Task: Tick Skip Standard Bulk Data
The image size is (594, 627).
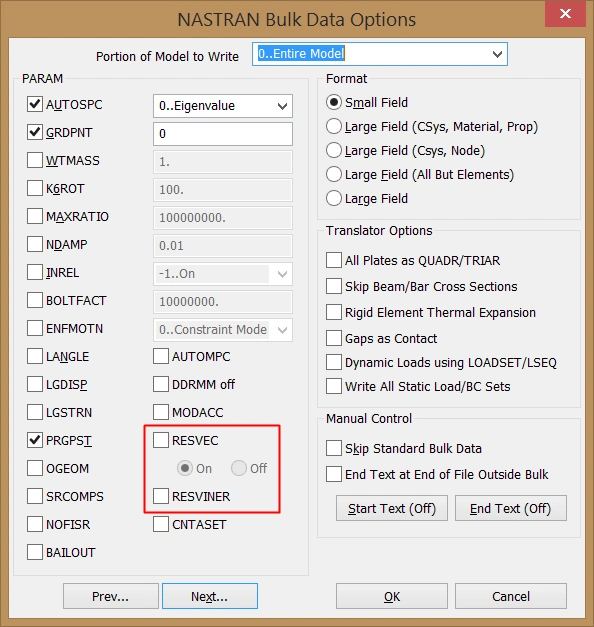Action: pyautogui.click(x=334, y=448)
